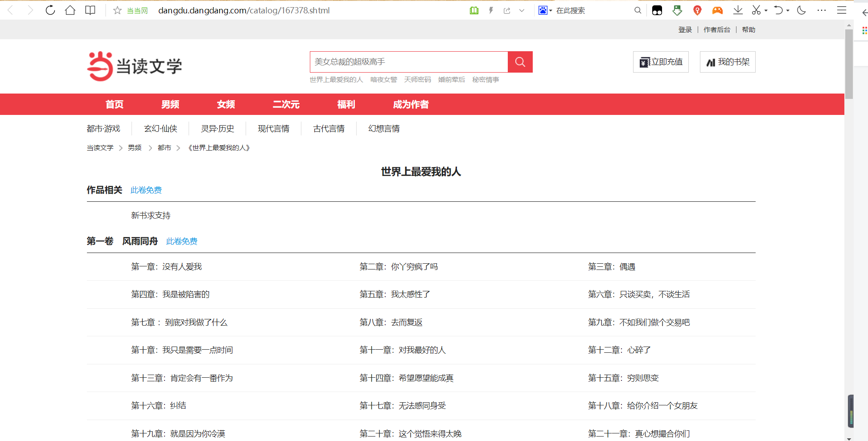Select the 都市·游戏 category
The height and width of the screenshot is (441, 868).
coord(103,129)
